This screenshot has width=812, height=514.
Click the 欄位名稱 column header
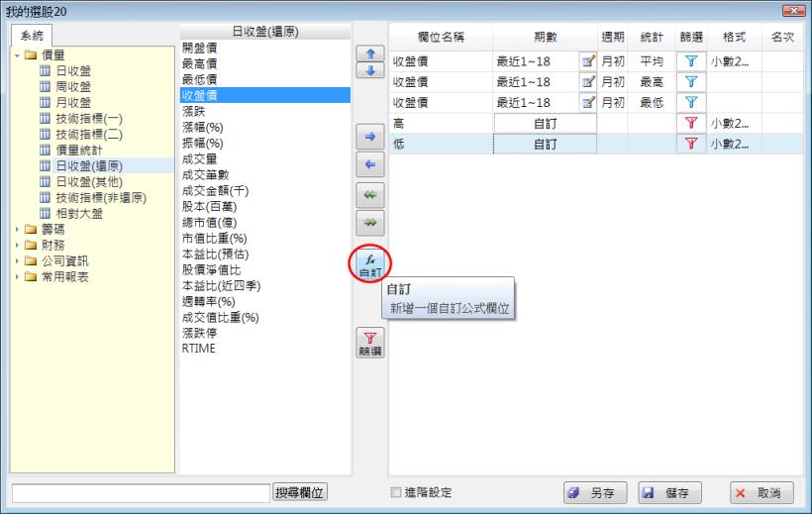click(x=441, y=37)
